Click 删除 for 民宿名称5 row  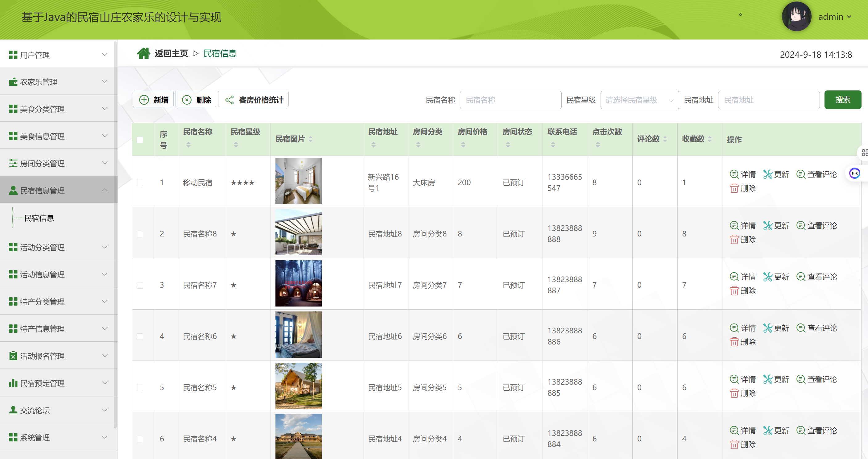pyautogui.click(x=743, y=393)
